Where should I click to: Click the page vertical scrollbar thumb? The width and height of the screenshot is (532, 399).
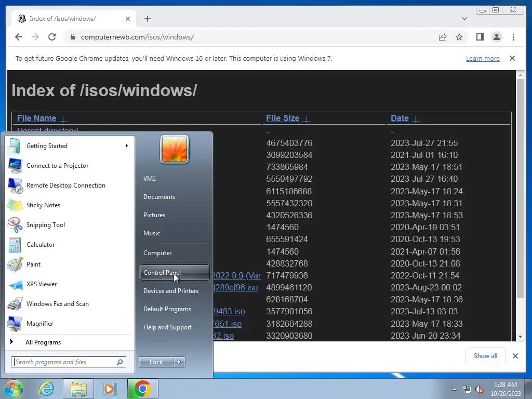tap(520, 188)
